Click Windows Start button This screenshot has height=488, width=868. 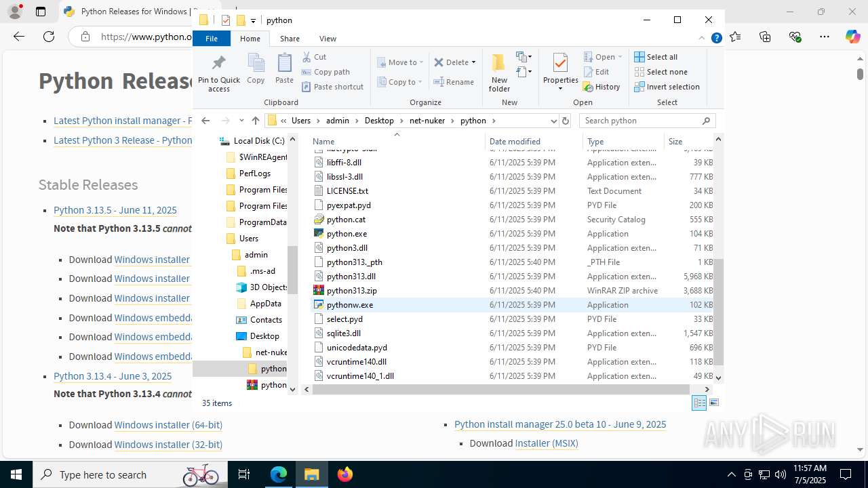[x=16, y=474]
